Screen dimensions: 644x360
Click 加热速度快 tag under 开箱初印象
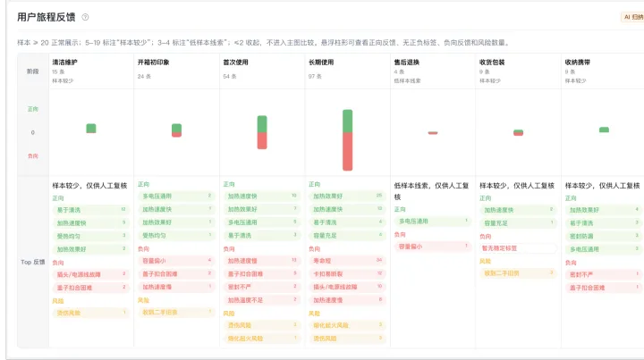click(x=176, y=209)
